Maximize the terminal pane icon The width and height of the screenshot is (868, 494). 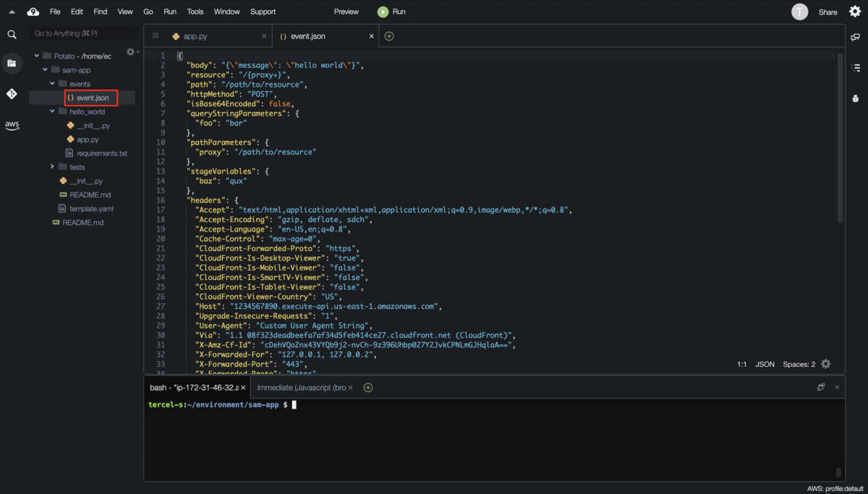click(x=821, y=387)
